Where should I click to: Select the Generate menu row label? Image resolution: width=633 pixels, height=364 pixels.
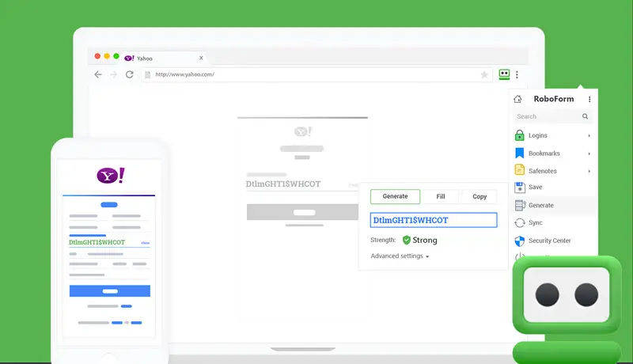click(541, 206)
